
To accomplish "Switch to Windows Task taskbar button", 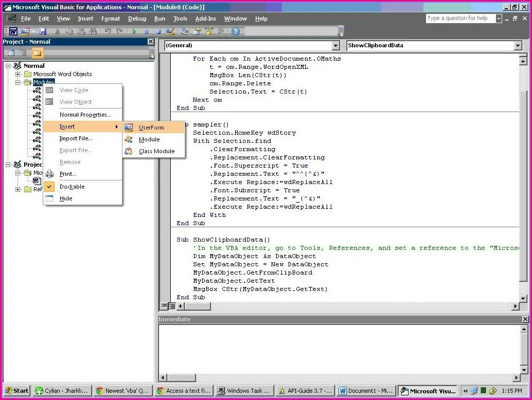I will pos(244,391).
